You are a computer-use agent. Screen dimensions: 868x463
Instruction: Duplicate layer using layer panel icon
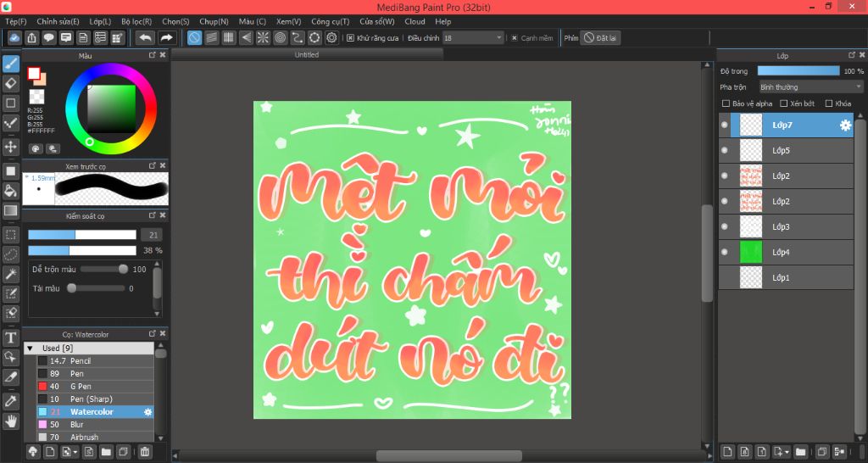point(822,451)
